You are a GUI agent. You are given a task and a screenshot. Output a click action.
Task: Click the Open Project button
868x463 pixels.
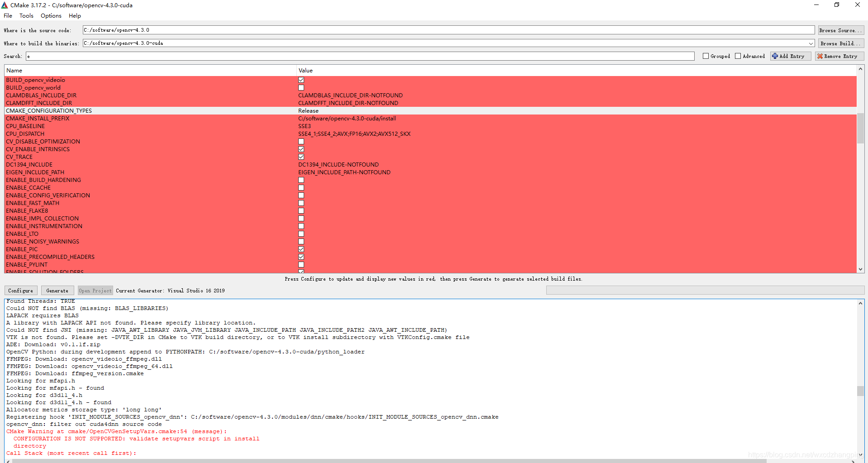pos(95,291)
